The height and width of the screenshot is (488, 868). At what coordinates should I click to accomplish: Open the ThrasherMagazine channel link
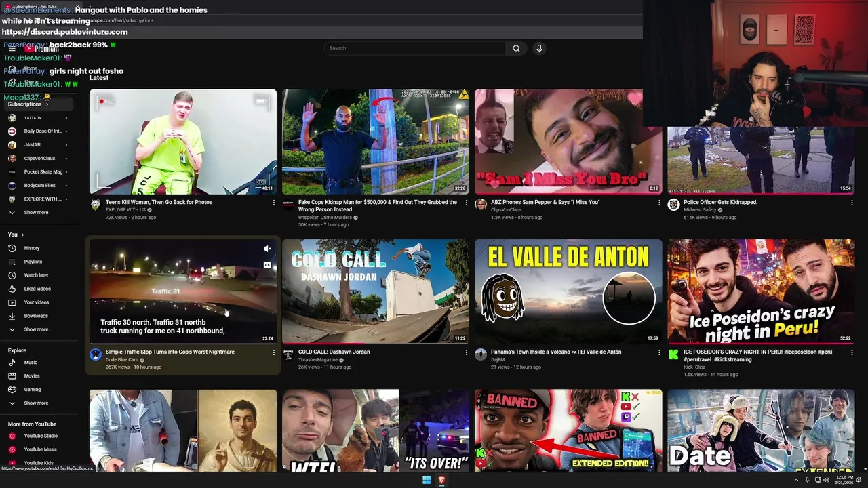(x=318, y=360)
